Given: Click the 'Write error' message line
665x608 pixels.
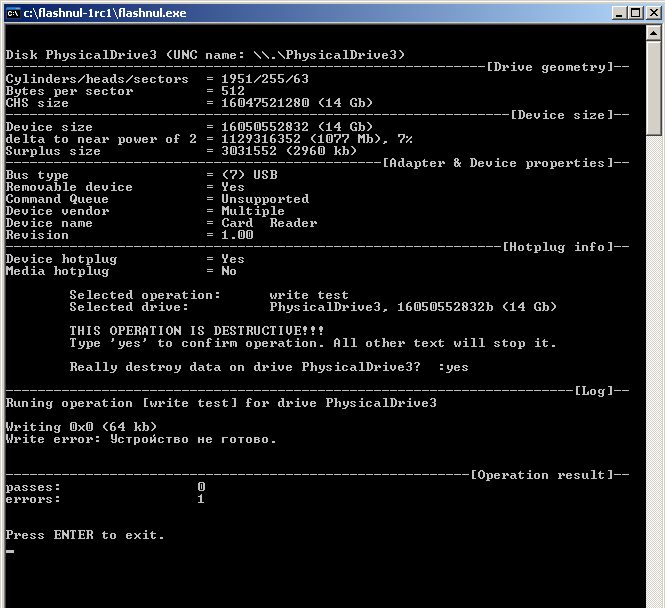Looking at the screenshot, I should pos(141,439).
